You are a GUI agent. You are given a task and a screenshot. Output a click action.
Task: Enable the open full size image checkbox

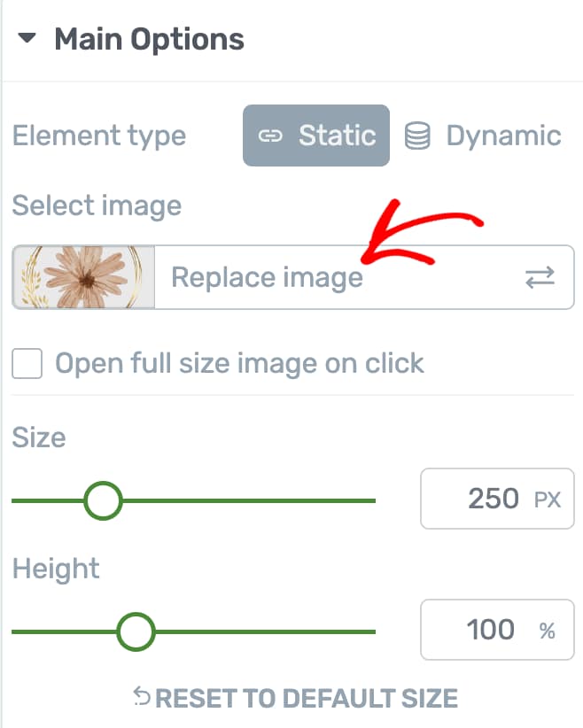(x=27, y=363)
